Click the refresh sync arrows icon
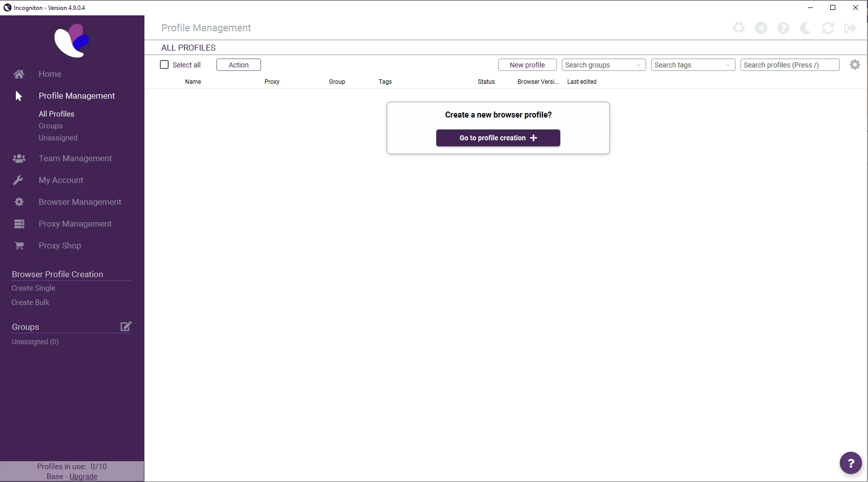The image size is (868, 482). click(828, 28)
